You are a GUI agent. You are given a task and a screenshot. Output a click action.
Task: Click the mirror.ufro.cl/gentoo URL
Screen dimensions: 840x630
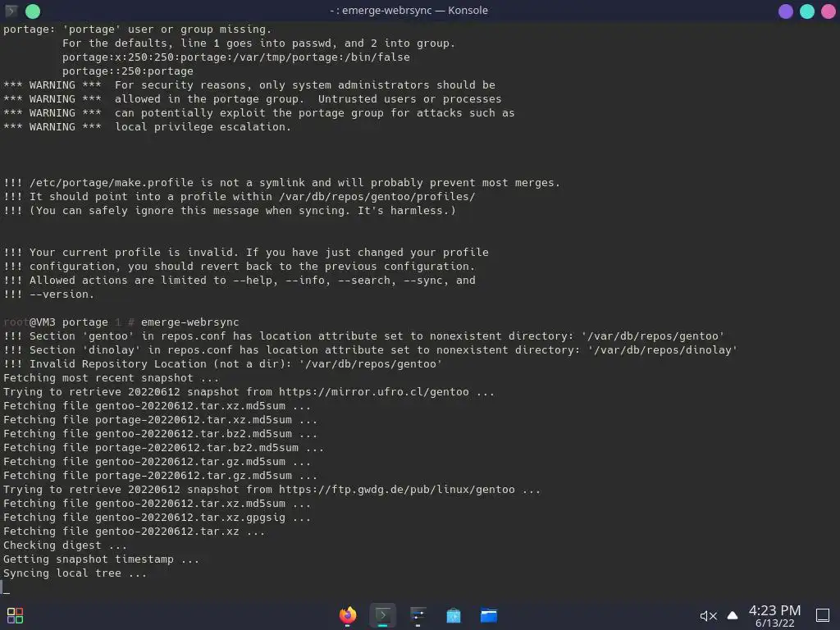coord(374,391)
